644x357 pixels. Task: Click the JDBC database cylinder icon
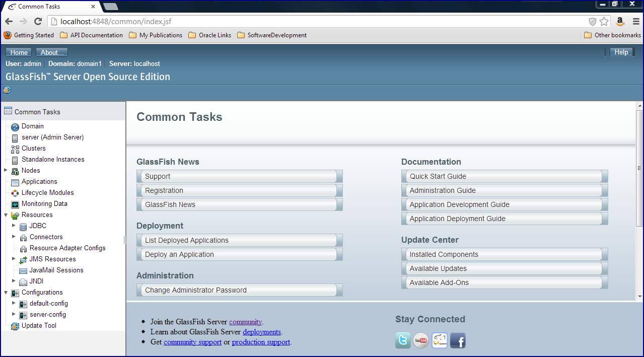coord(23,227)
